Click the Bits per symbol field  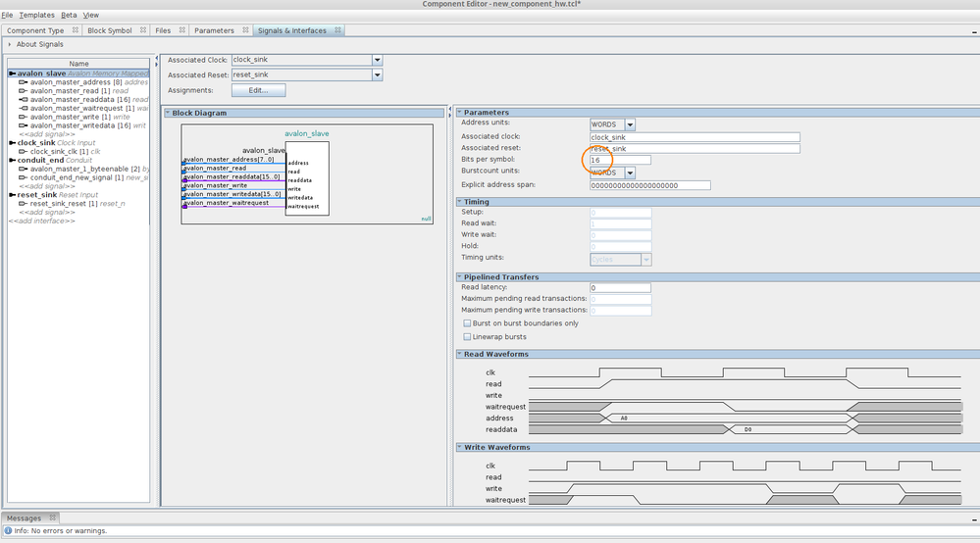[619, 160]
